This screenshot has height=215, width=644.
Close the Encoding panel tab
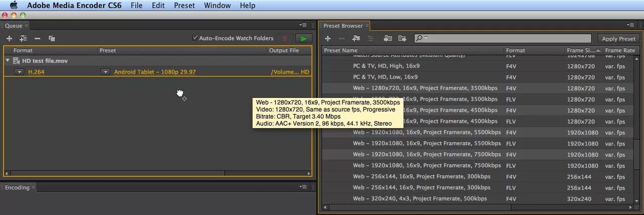click(x=34, y=187)
